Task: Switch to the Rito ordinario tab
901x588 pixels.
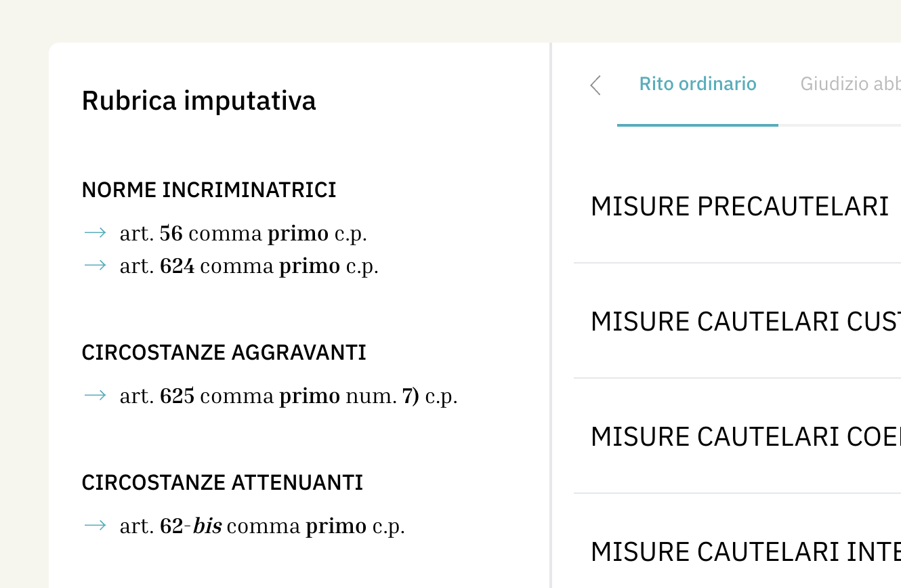Action: [698, 84]
